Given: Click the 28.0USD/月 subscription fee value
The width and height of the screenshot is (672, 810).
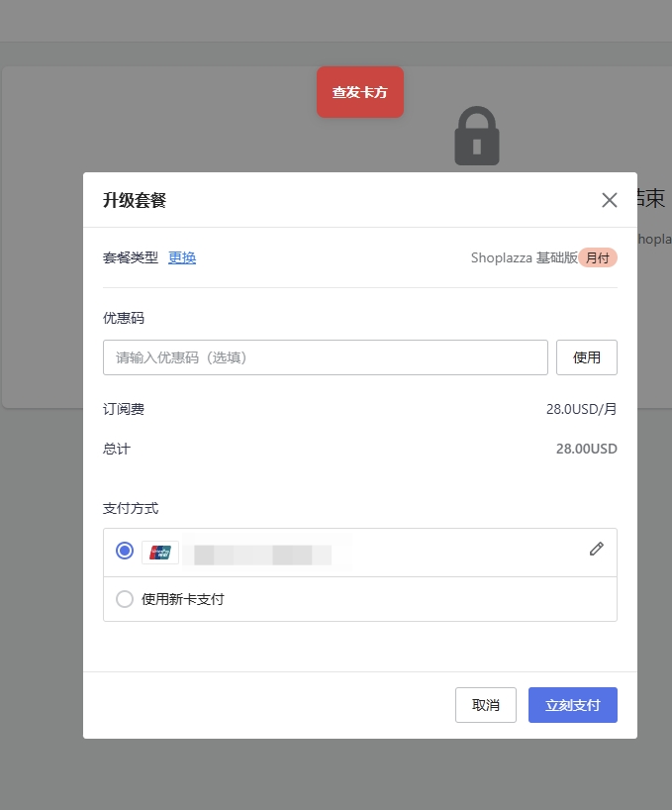Looking at the screenshot, I should [x=581, y=409].
